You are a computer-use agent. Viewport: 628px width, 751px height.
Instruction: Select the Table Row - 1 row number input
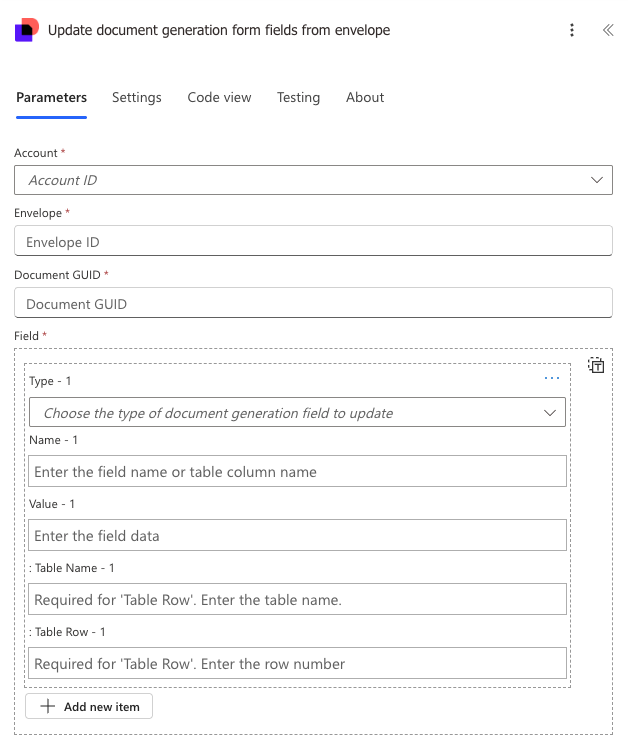(297, 663)
